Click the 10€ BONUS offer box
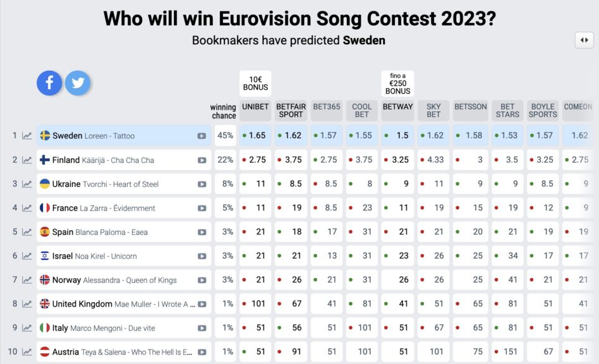Screen dimensions: 599x364 (x=255, y=83)
